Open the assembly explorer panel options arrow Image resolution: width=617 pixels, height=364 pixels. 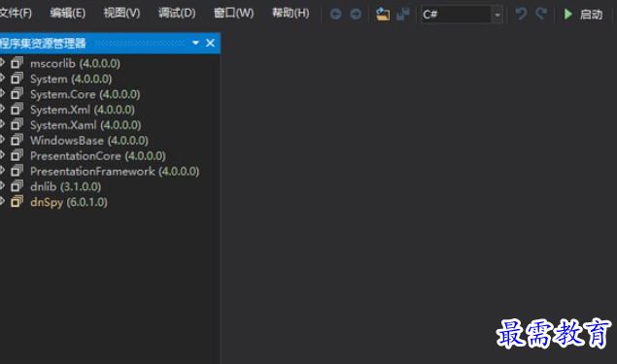pos(195,43)
